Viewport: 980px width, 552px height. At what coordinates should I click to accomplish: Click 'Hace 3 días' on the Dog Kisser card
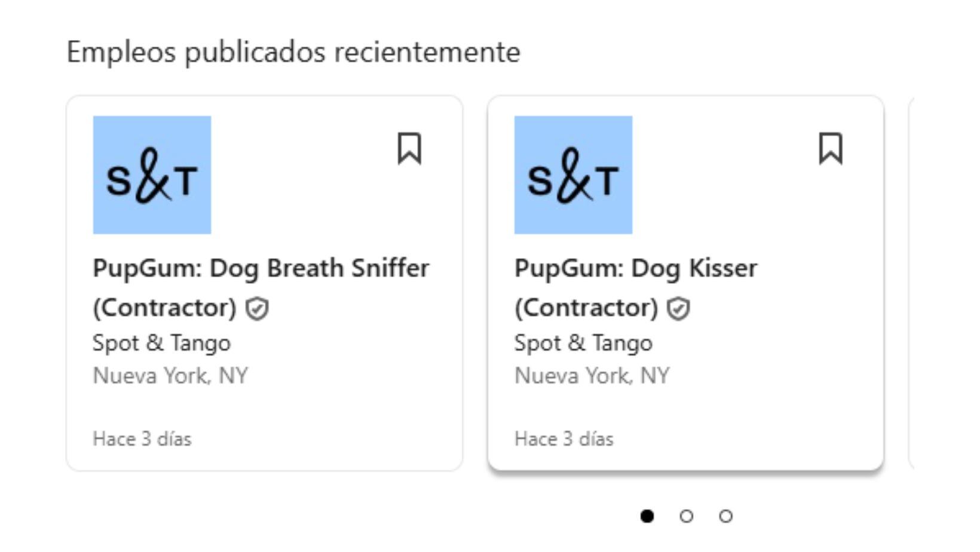coord(565,439)
